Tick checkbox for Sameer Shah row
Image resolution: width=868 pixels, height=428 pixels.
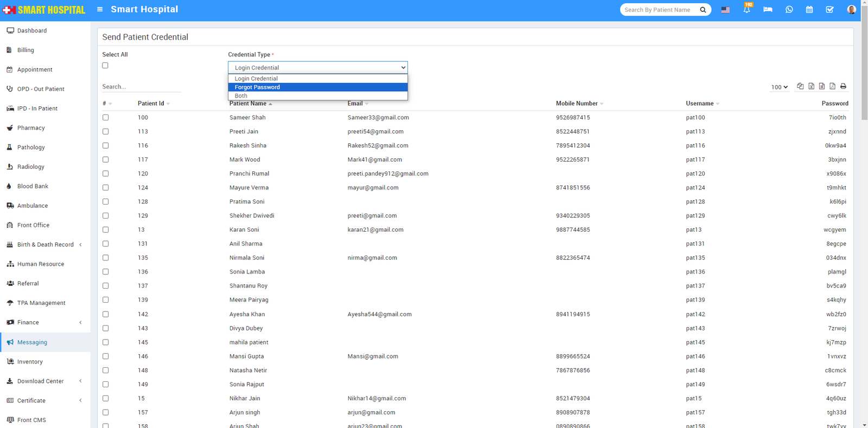(106, 118)
